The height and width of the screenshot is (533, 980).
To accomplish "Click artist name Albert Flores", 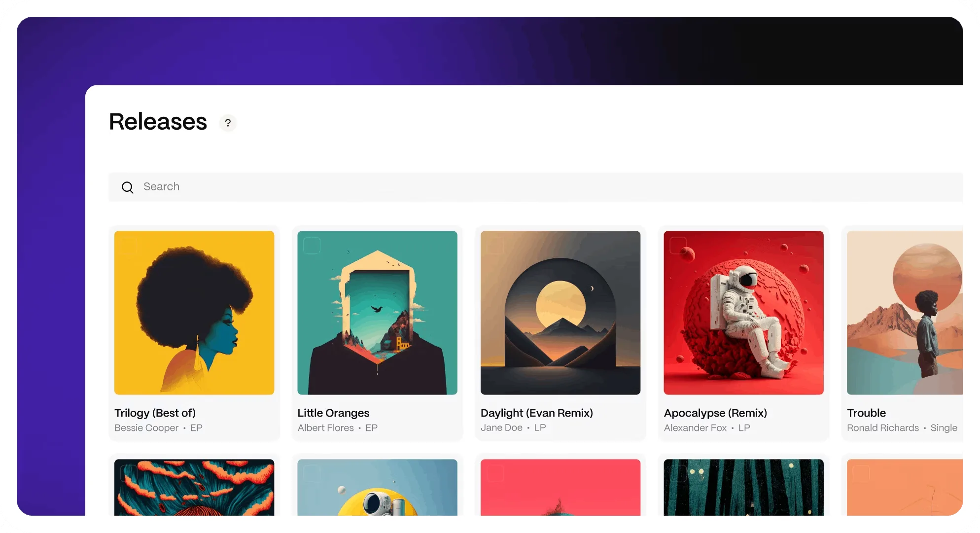I will coord(326,428).
